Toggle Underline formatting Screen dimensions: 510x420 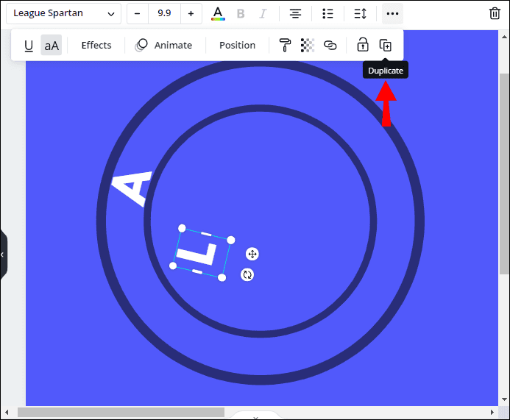29,46
